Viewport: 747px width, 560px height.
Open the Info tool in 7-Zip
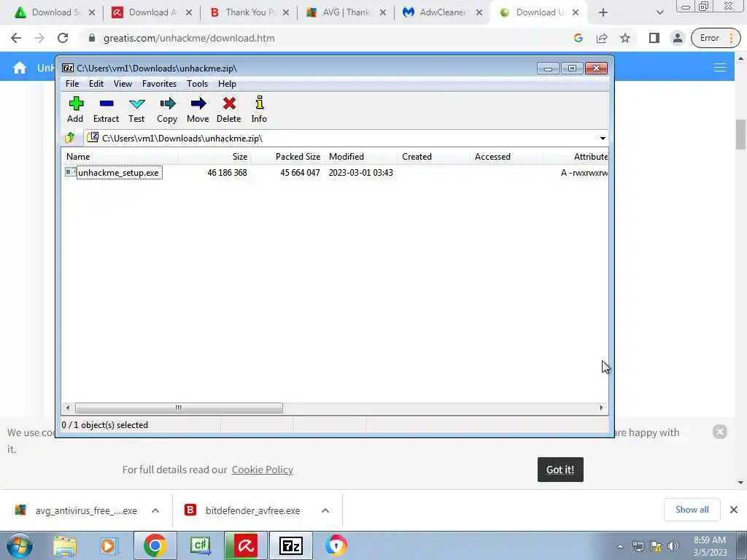pos(259,110)
